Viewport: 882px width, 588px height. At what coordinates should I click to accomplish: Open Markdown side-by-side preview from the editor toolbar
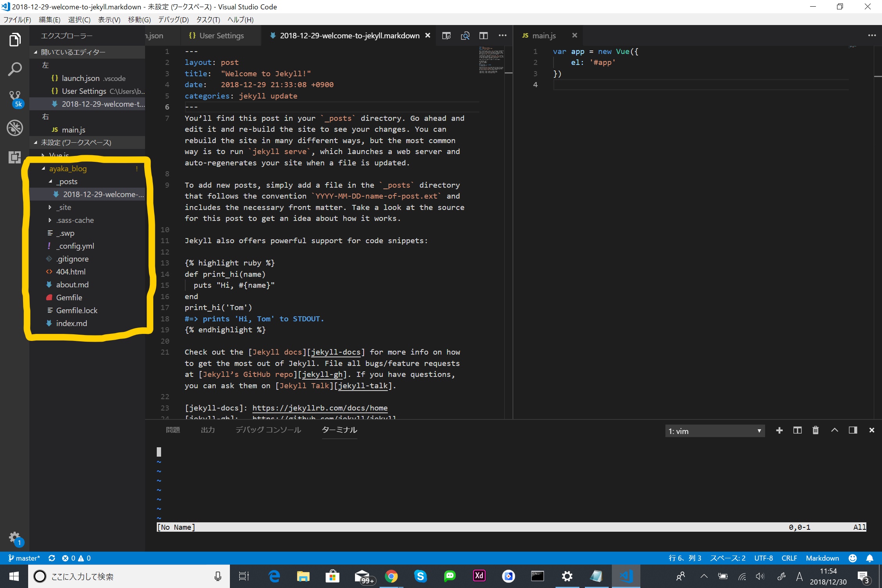coord(446,35)
